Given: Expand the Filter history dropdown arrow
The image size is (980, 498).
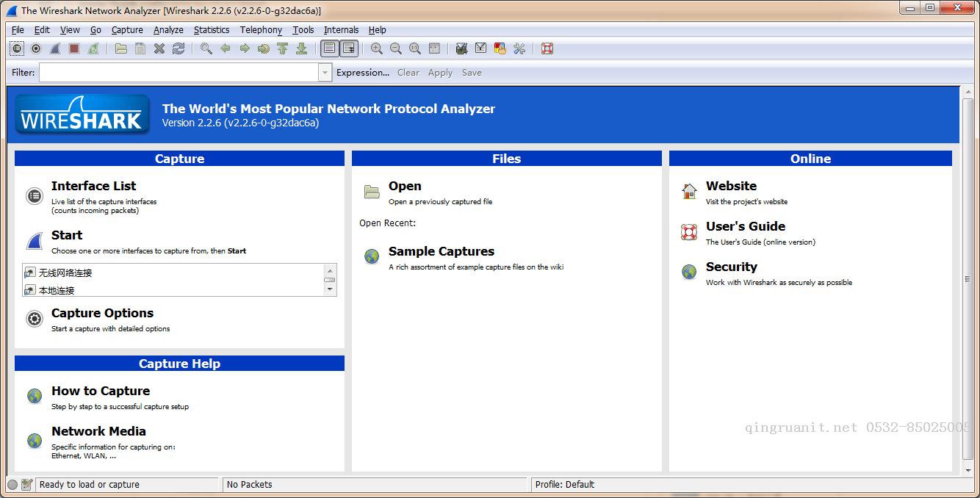Looking at the screenshot, I should (325, 72).
